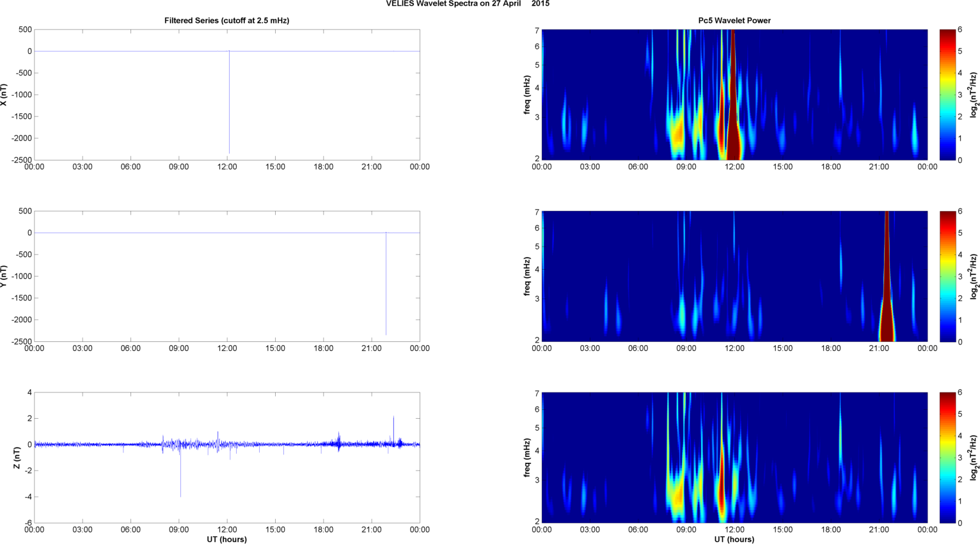Screen dimensions: 980x544
Task: Select the "X (nT)" axis label
Action: pos(4,95)
